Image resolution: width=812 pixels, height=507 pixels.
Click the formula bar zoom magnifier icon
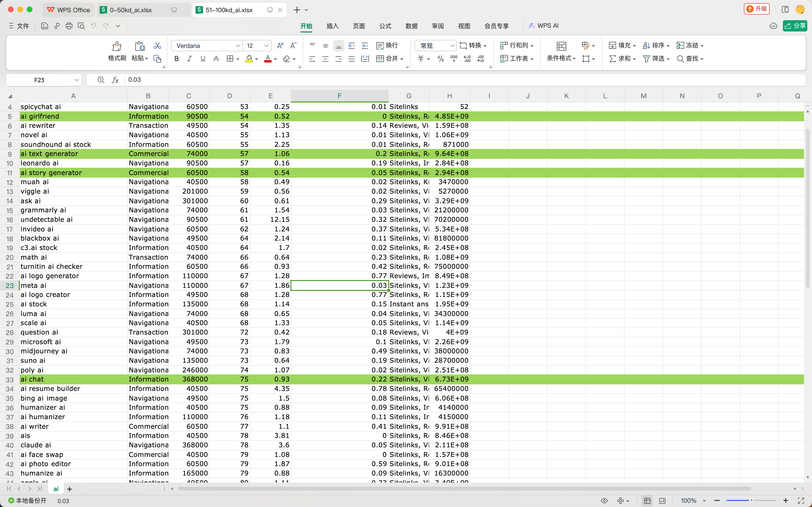tap(101, 80)
